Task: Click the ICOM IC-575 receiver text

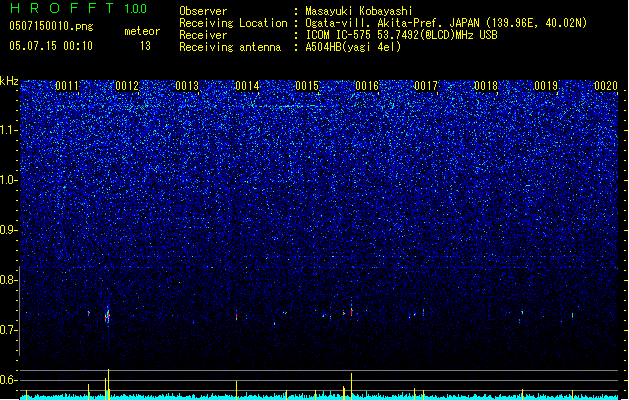Action: pos(401,35)
